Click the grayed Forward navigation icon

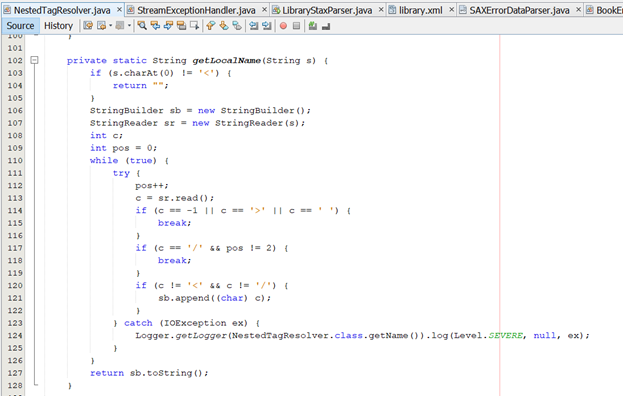point(120,26)
